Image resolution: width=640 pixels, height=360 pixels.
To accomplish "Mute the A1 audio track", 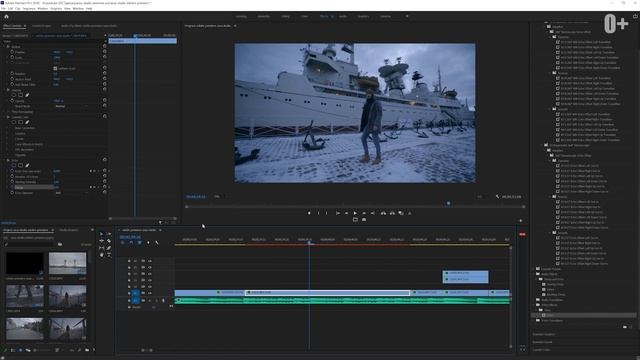I will pos(149,300).
